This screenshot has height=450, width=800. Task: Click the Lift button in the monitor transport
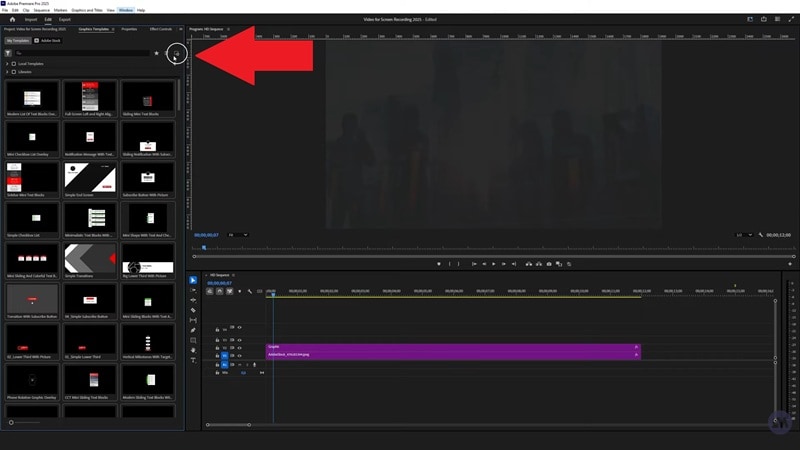click(x=529, y=264)
